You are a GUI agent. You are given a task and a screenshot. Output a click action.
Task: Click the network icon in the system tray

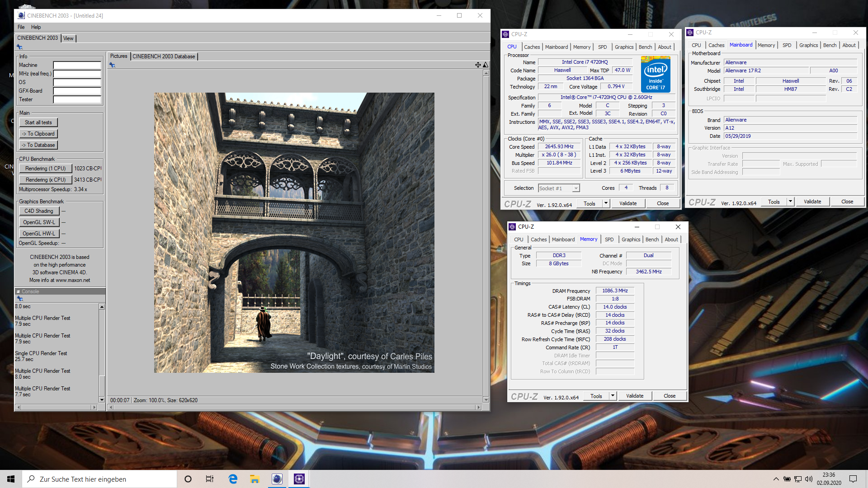[798, 479]
